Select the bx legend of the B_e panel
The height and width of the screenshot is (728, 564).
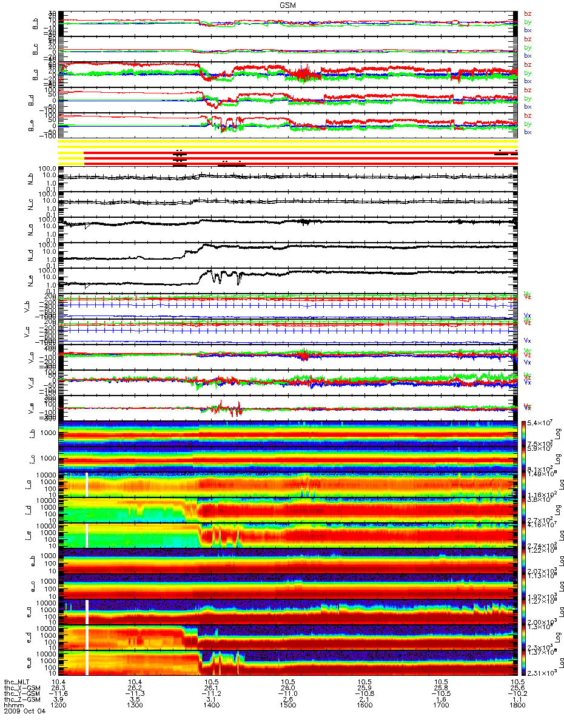pos(528,132)
